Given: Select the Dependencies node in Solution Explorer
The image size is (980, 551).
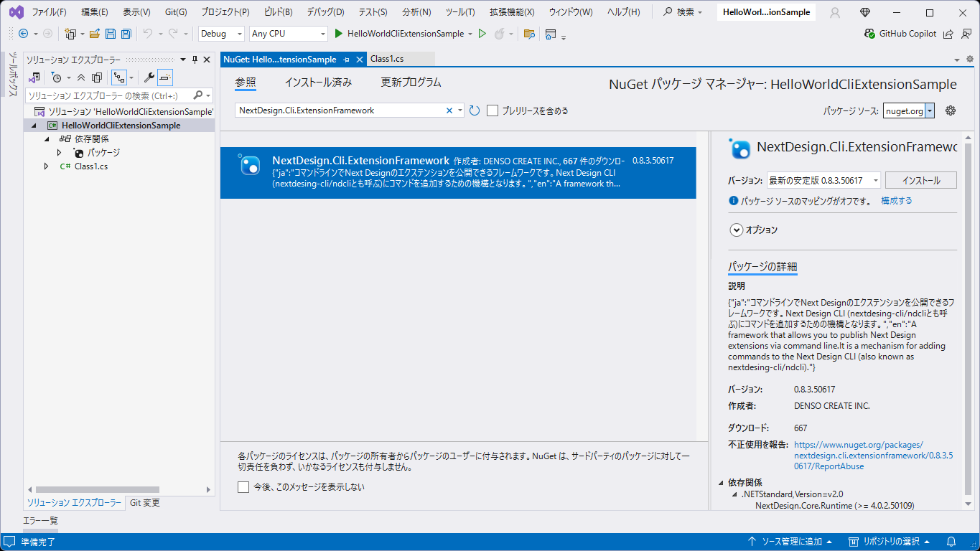Looking at the screenshot, I should 84,139.
